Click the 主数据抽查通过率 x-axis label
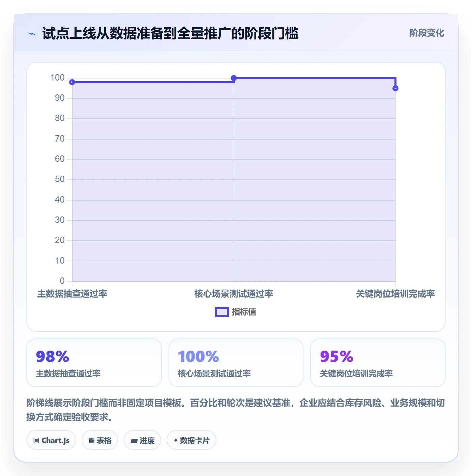The image size is (472, 476). (72, 294)
